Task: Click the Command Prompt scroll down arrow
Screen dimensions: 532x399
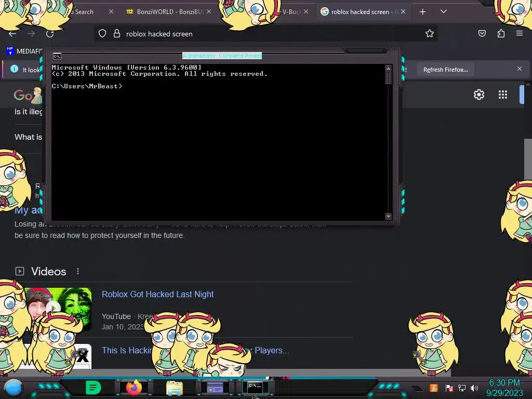Action: click(x=388, y=216)
